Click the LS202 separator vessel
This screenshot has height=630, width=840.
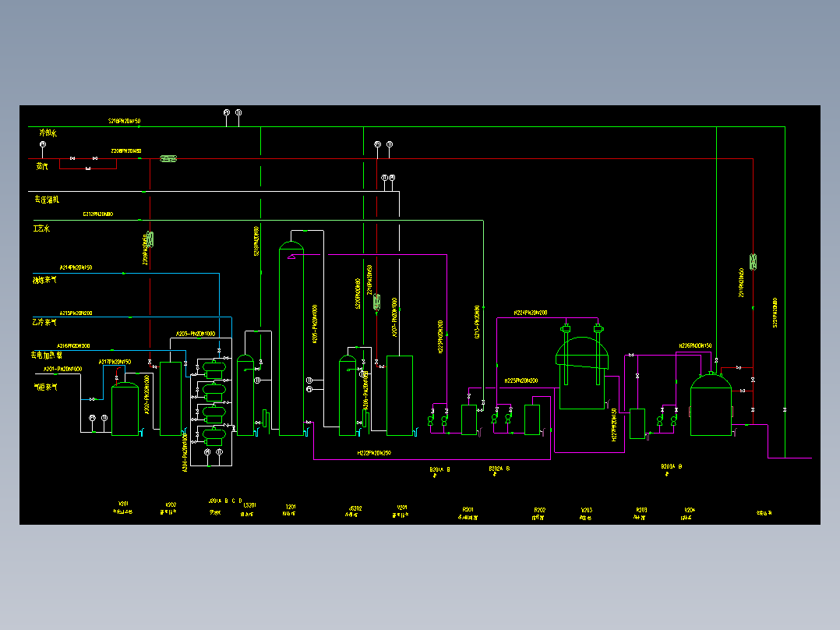(348, 395)
